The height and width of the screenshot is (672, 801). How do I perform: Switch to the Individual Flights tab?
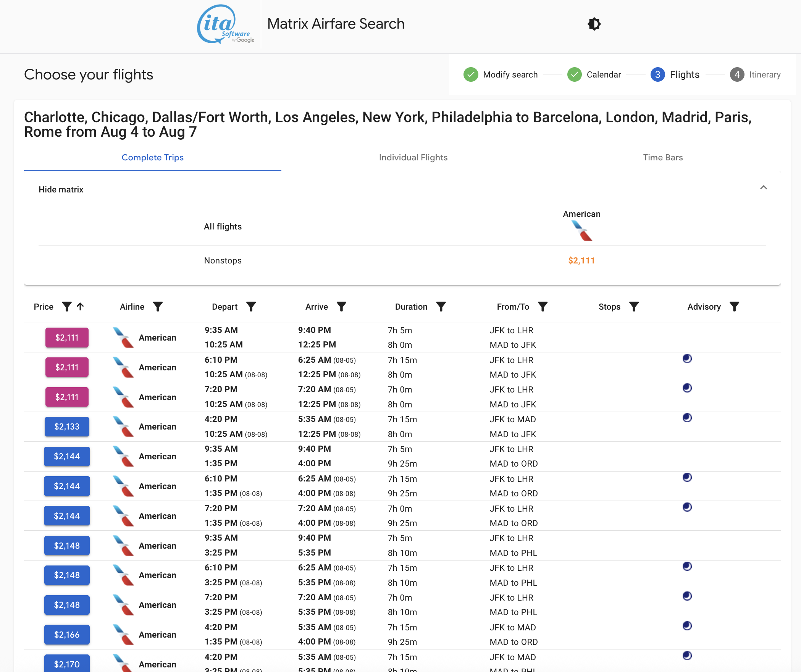pyautogui.click(x=413, y=157)
